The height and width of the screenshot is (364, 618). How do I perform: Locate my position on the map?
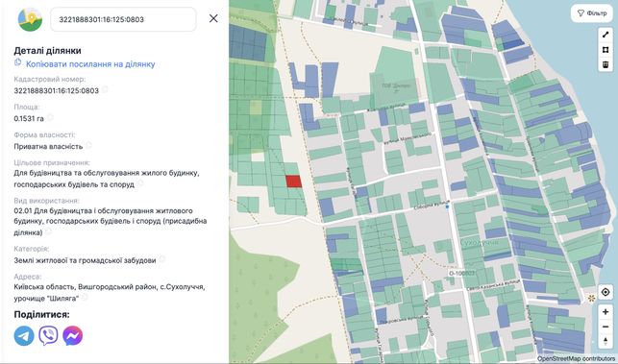click(606, 292)
